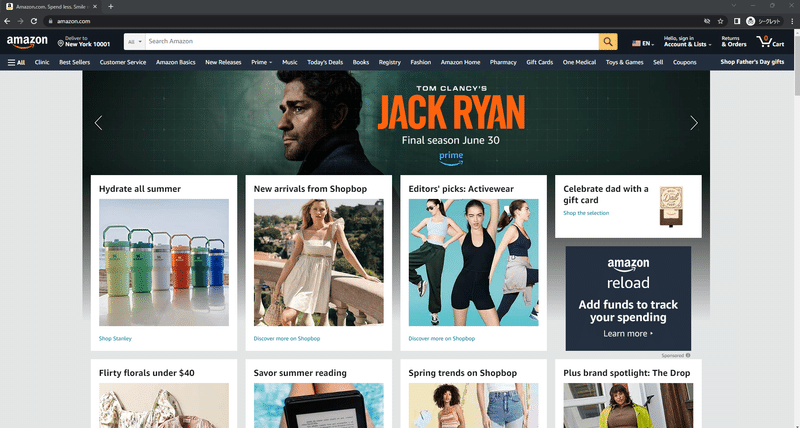The width and height of the screenshot is (800, 428).
Task: Click Flirty florals under $40 heading
Action: pos(146,373)
